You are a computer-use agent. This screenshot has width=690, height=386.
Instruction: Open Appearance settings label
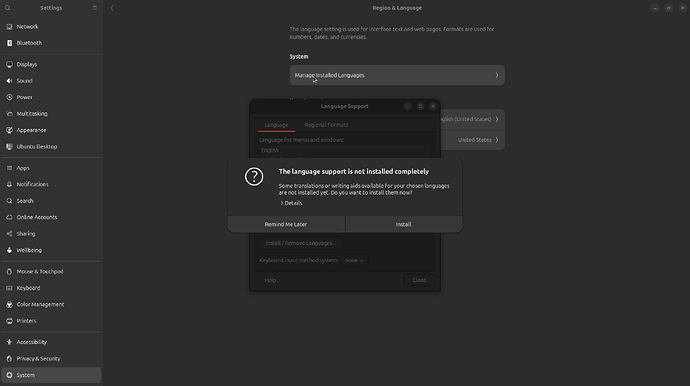click(31, 130)
